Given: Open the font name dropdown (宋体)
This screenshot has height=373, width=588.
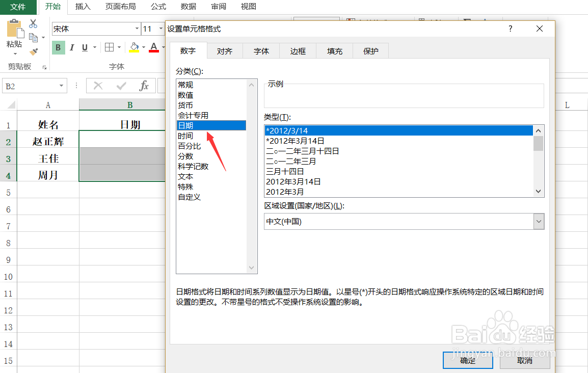Looking at the screenshot, I should [137, 29].
